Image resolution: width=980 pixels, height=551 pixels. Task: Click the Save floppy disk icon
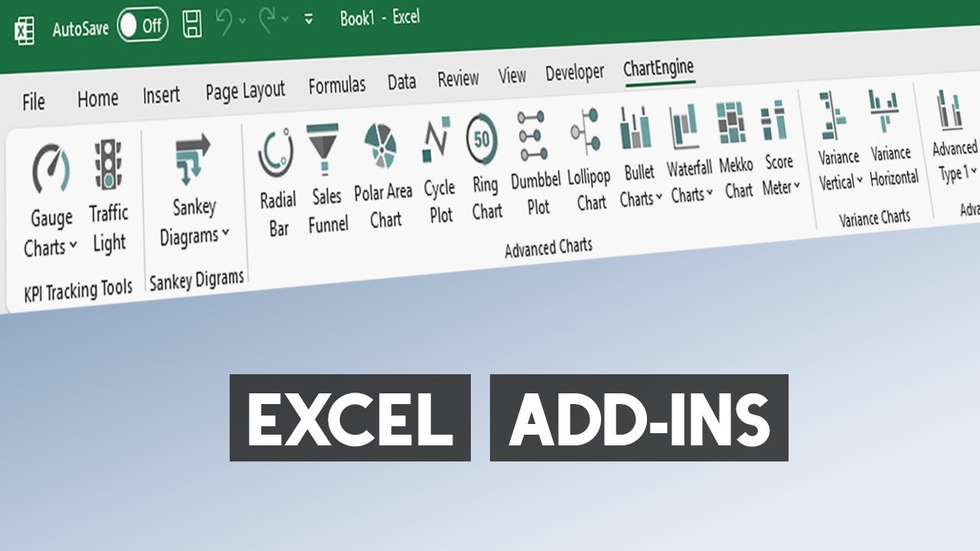[x=192, y=24]
